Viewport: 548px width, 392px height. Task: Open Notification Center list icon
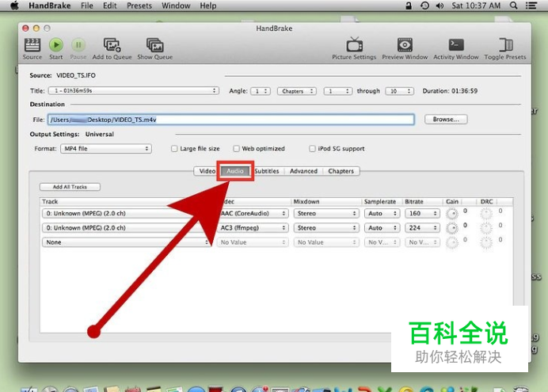(531, 6)
